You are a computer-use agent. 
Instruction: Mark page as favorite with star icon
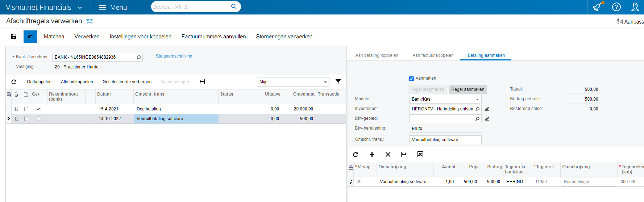90,21
